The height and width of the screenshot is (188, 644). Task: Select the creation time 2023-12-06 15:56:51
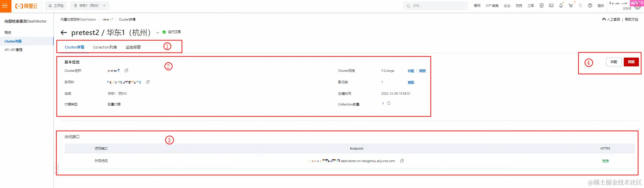(x=396, y=94)
